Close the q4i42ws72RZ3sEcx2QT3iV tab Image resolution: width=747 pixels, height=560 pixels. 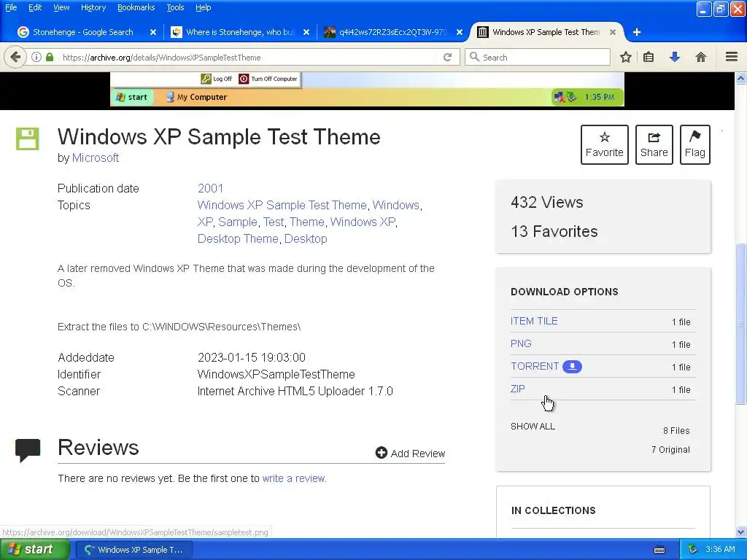pos(460,32)
